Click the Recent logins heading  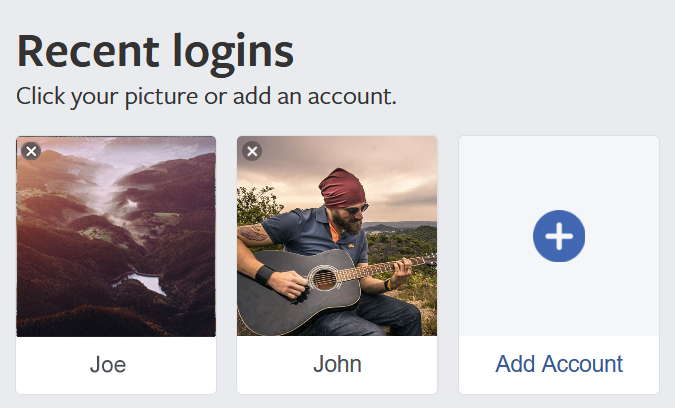pyautogui.click(x=155, y=51)
